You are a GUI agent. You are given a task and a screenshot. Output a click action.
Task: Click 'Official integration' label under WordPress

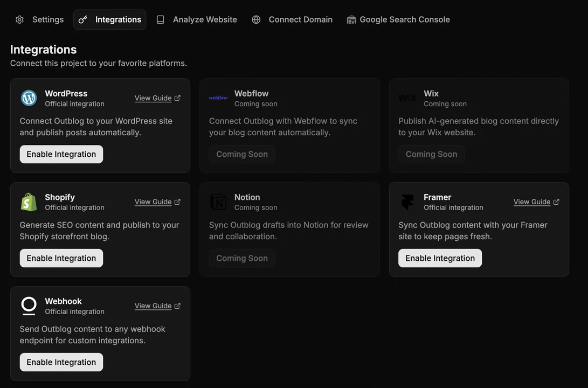pyautogui.click(x=74, y=104)
